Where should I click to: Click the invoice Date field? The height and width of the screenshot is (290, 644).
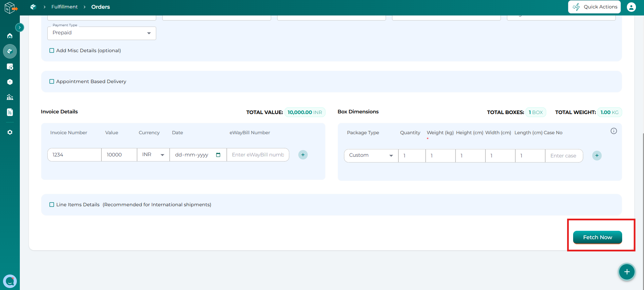198,155
